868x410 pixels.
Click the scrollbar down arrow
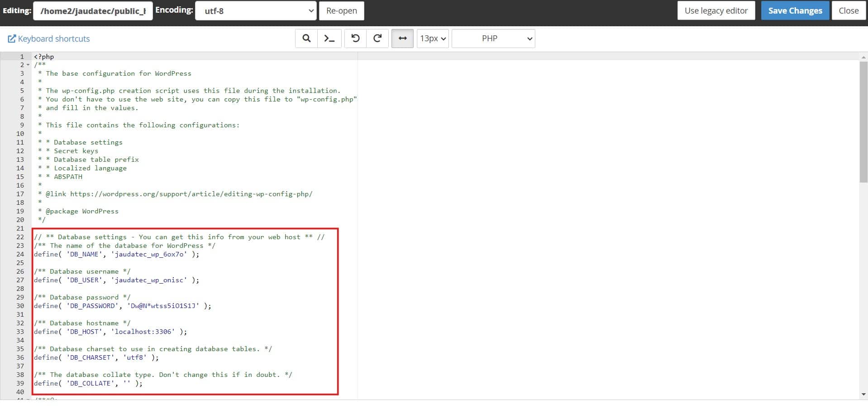(x=863, y=395)
